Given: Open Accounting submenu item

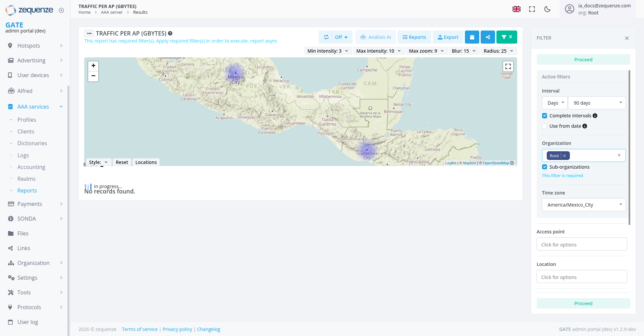Looking at the screenshot, I should 31,167.
